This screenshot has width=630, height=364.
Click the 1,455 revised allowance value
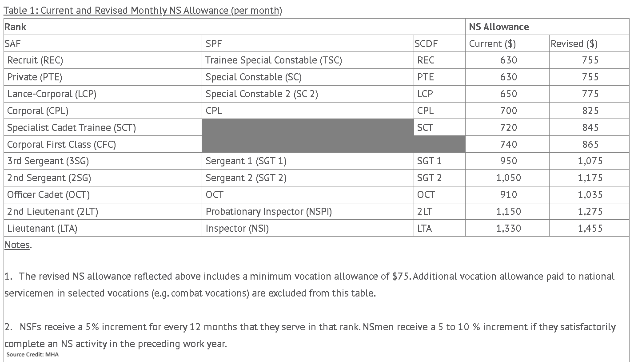590,229
